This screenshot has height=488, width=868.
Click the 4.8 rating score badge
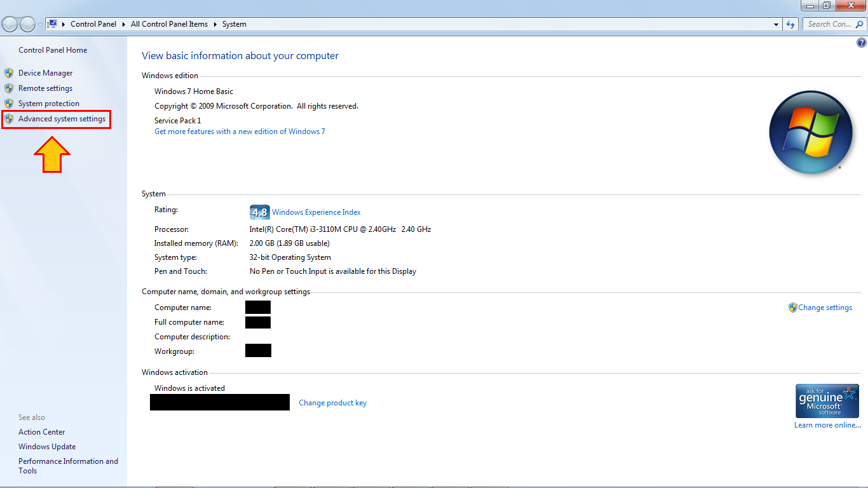tap(259, 212)
